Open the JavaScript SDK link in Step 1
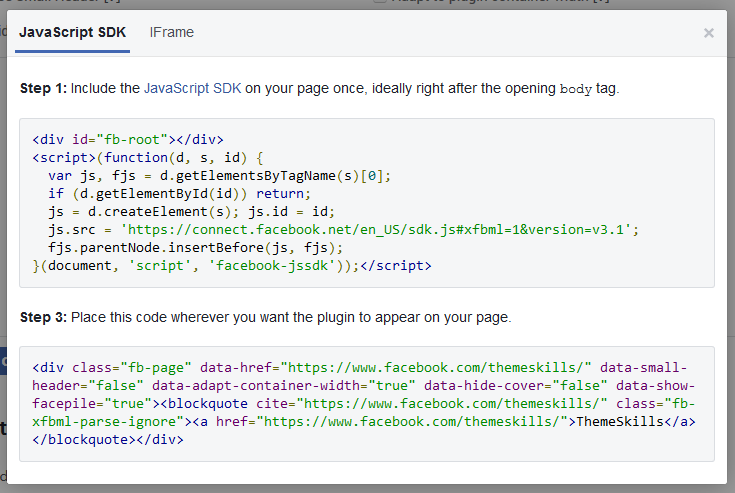Viewport: 735px width, 493px height. pyautogui.click(x=192, y=88)
